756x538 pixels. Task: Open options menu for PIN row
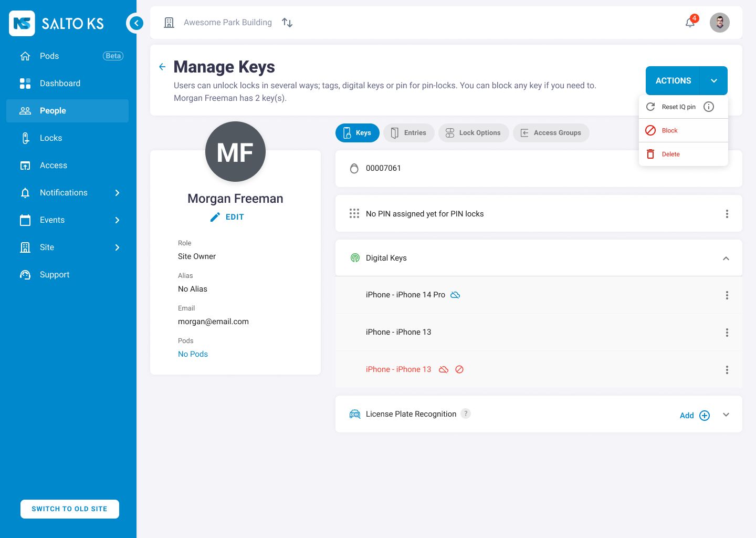coord(727,214)
